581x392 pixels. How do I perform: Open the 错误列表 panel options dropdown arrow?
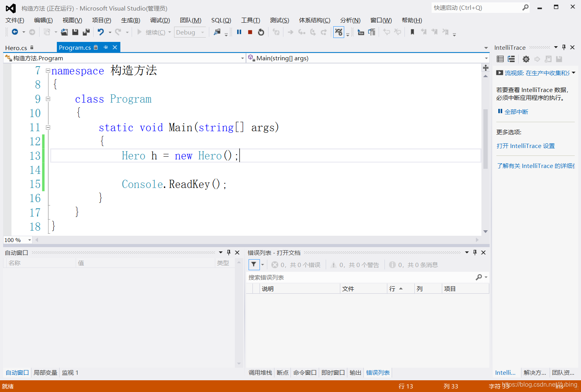click(x=467, y=253)
